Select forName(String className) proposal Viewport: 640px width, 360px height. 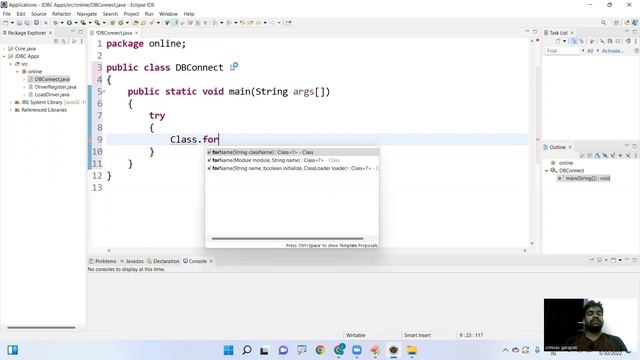(x=292, y=152)
